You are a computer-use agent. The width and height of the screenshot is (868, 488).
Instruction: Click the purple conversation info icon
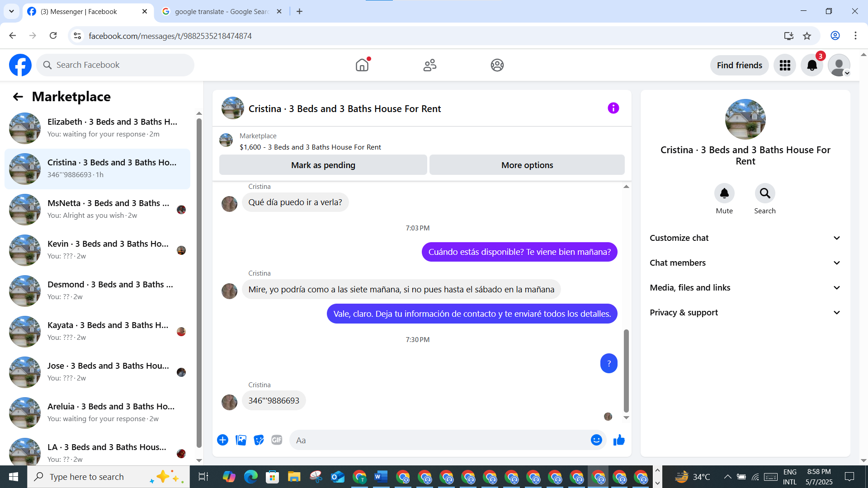point(613,108)
